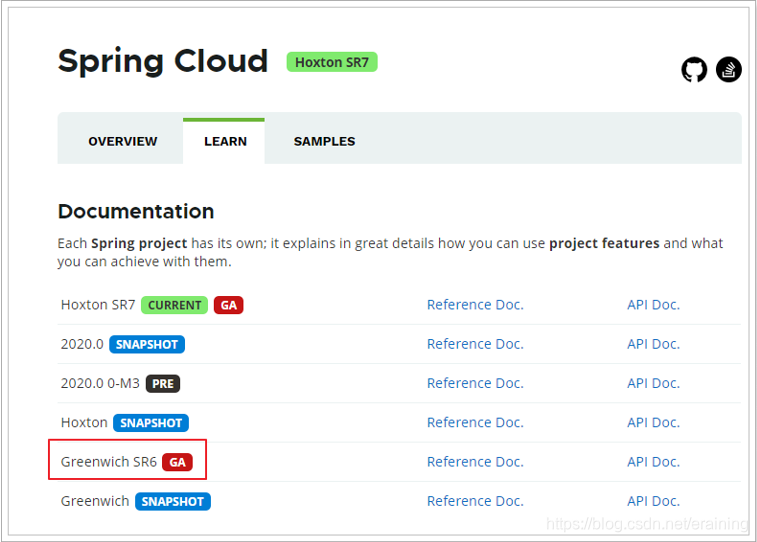Open Reference Doc. for Greenwich SNAPSHOT
Screen dimensions: 757x542
(475, 501)
